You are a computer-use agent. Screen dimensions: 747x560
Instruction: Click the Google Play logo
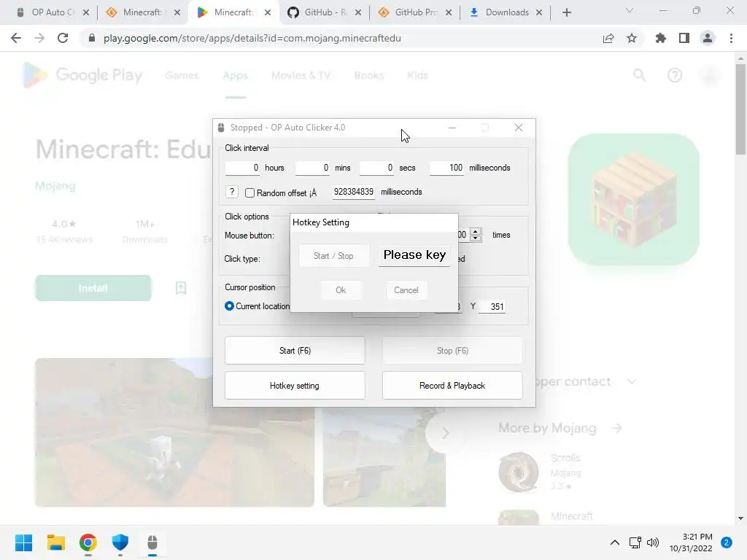tap(82, 75)
